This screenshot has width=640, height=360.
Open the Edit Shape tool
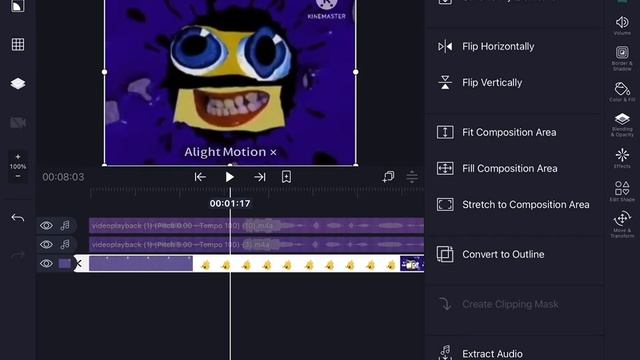tap(622, 191)
